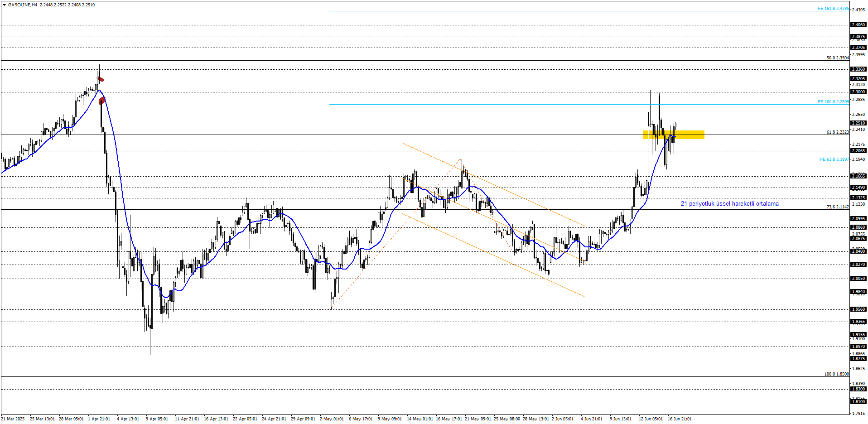The image size is (868, 424).
Task: Select the 'FE 100.0 2.2809' expansion label
Action: [x=833, y=102]
